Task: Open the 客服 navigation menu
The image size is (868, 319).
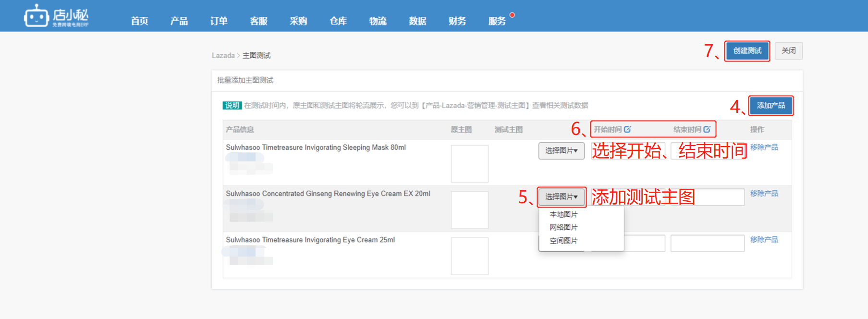Action: point(258,21)
